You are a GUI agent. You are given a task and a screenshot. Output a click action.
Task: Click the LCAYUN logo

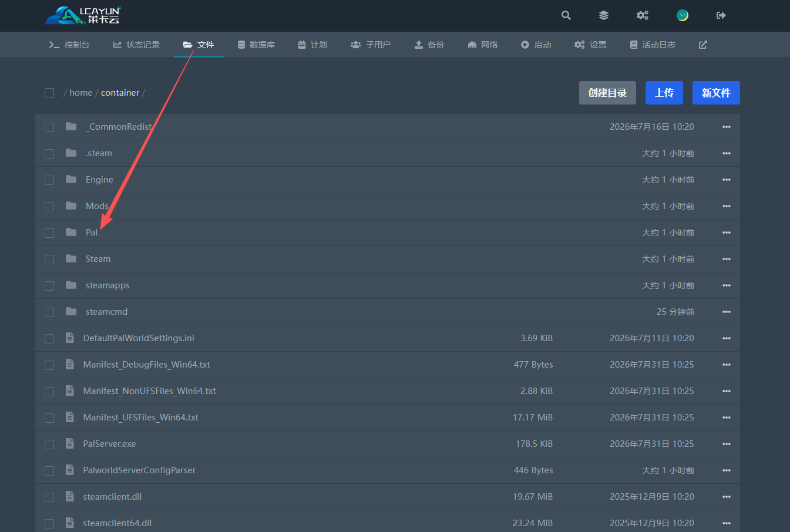point(83,15)
